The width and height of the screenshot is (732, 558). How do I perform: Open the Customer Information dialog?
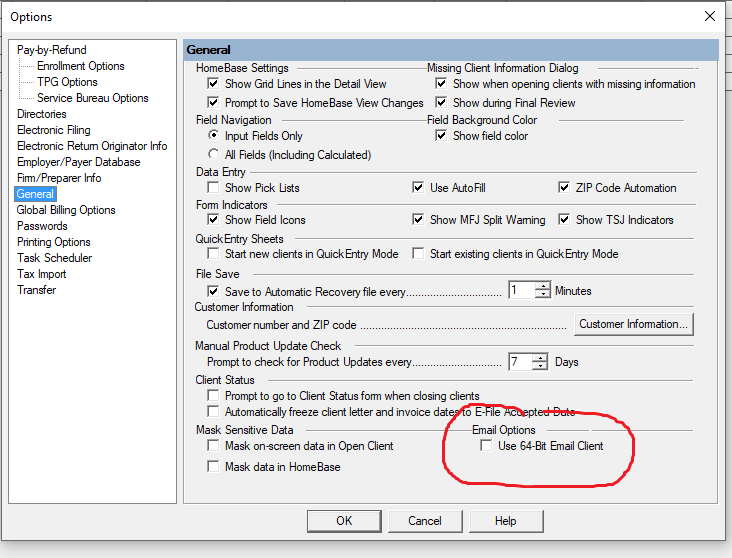pos(634,324)
